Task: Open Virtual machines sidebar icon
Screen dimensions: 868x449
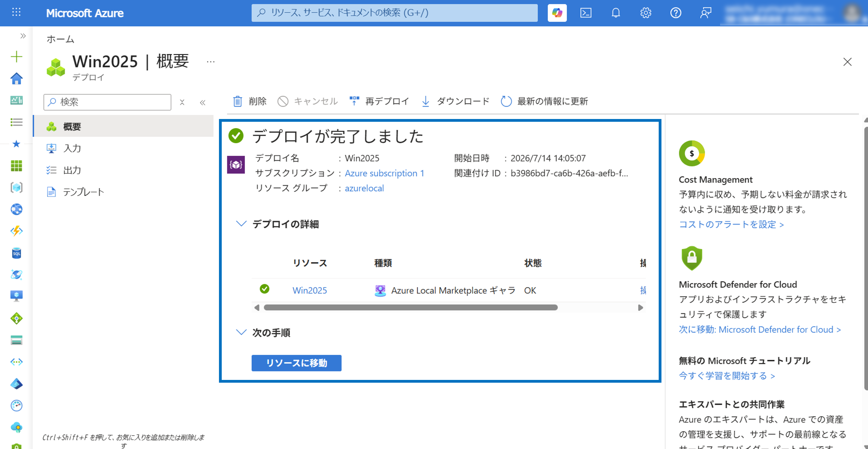Action: click(16, 296)
